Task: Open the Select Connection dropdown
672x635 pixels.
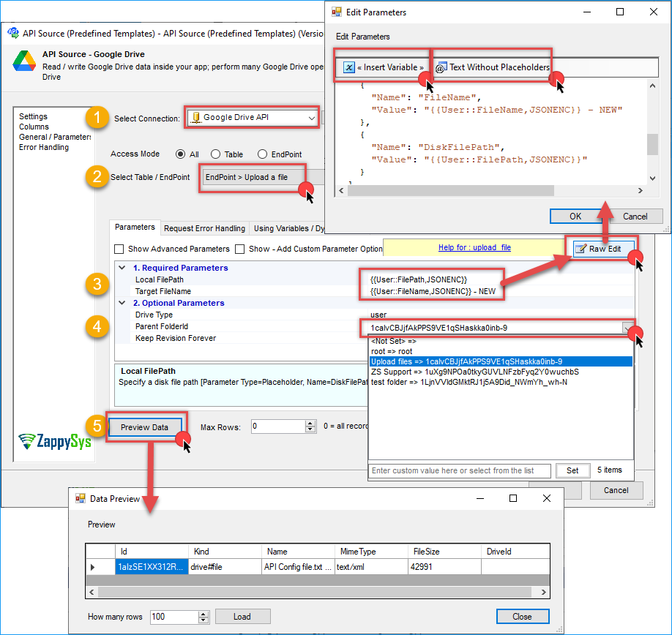Action: (312, 118)
